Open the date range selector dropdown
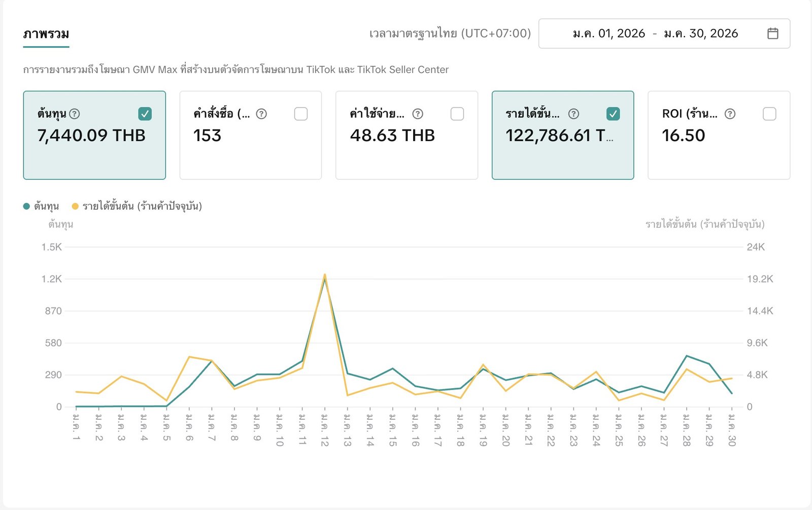Viewport: 812px width, 510px height. point(663,33)
